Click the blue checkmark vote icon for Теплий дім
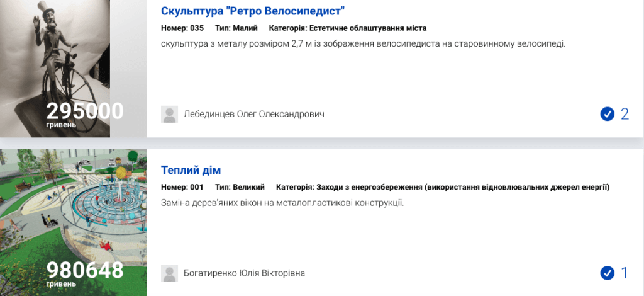Viewport: 644px width, 296px height. [x=607, y=273]
